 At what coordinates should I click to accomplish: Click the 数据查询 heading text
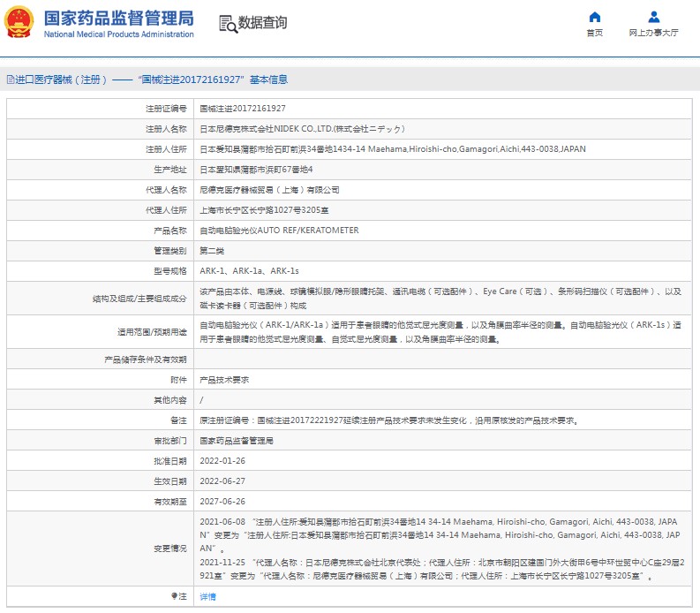(262, 23)
